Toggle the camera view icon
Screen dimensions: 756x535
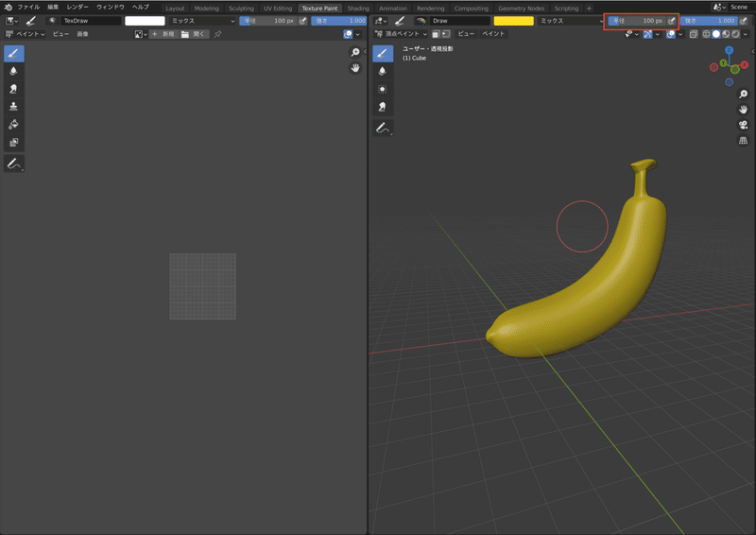[743, 125]
